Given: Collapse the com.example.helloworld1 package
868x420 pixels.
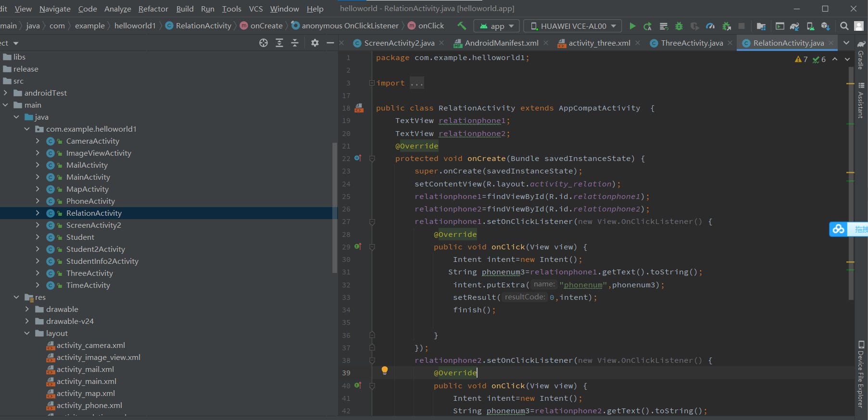Looking at the screenshot, I should [27, 129].
